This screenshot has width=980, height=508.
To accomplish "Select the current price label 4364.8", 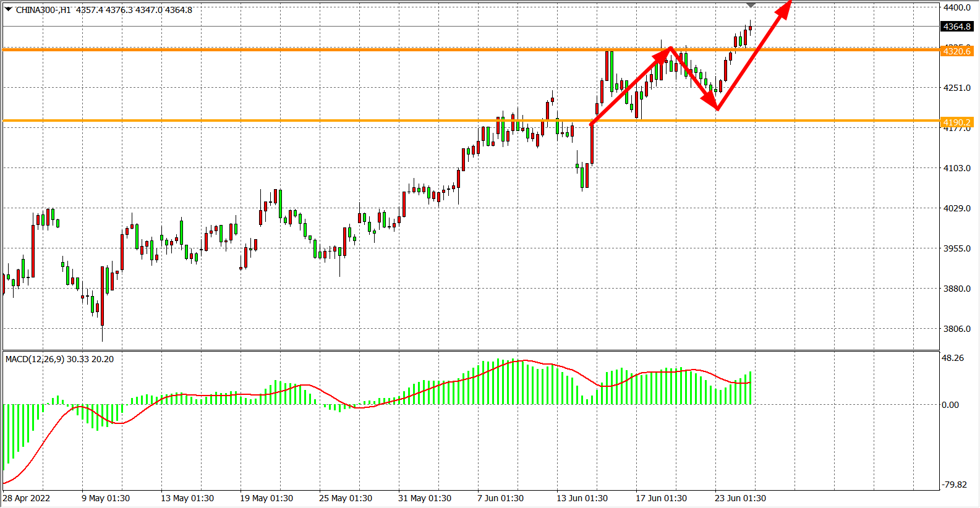I will pyautogui.click(x=957, y=27).
